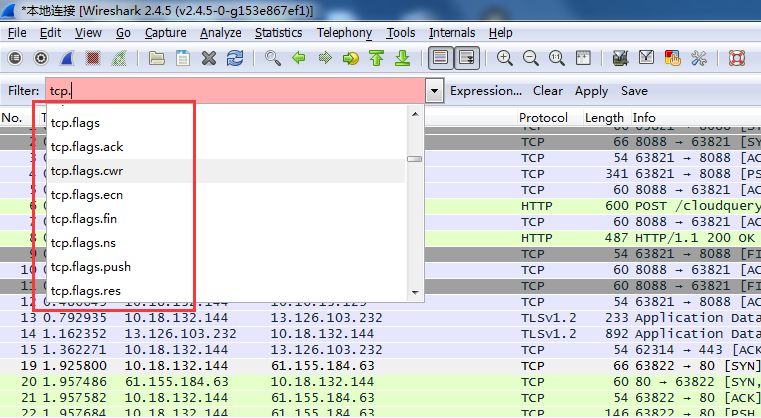The height and width of the screenshot is (418, 761).
Task: Click autocomplete list scroll up arrow
Action: coord(414,114)
